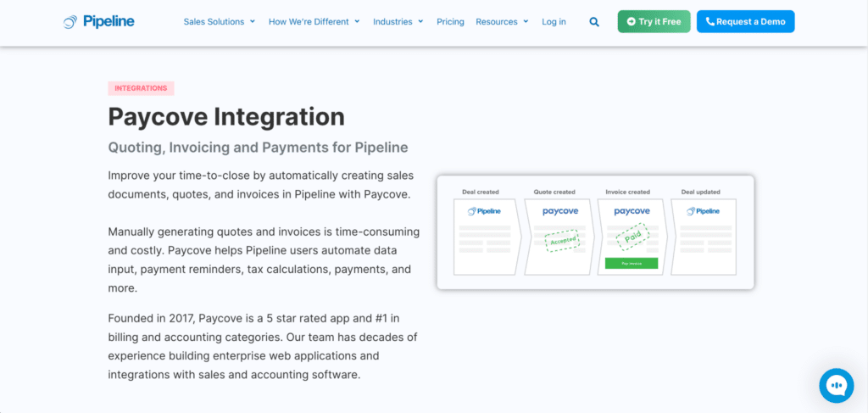Open the Resources menu
This screenshot has height=413, width=868.
pos(502,21)
